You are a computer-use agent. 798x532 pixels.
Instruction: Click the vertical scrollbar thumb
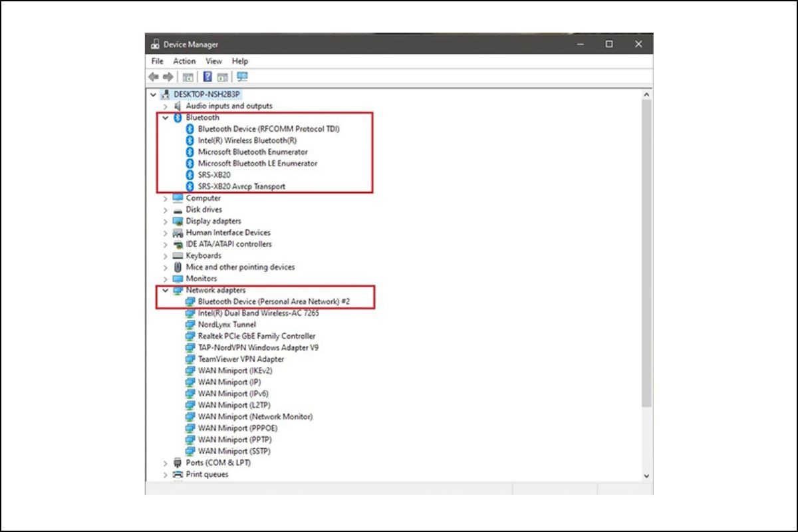pos(646,254)
